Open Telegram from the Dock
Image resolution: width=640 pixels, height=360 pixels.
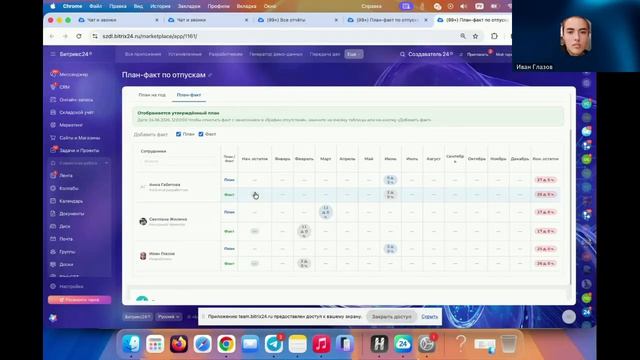pos(274,344)
